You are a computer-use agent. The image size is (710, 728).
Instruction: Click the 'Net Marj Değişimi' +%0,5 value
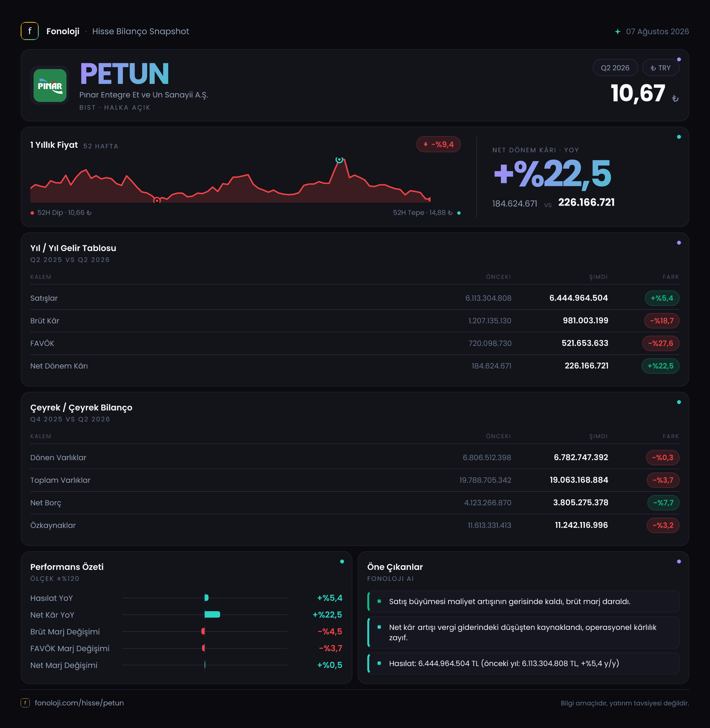pos(329,665)
